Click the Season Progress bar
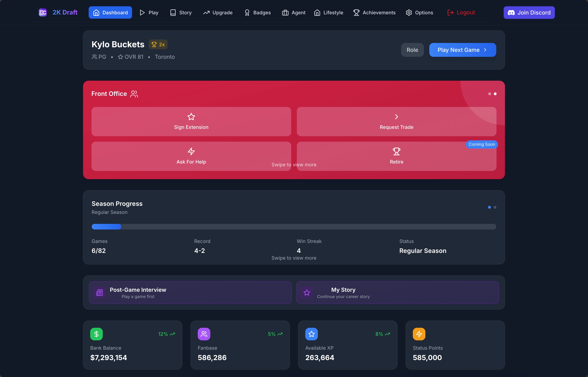The height and width of the screenshot is (377, 588). click(x=294, y=227)
